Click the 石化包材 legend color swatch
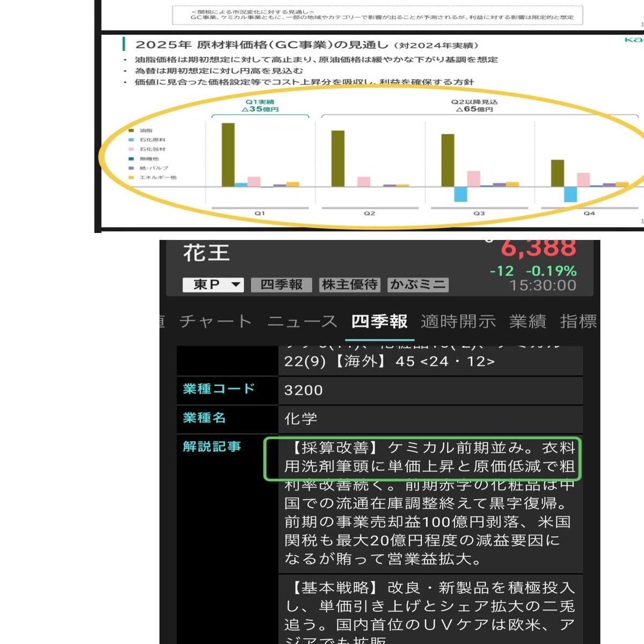Viewport: 644px width, 644px height. [x=131, y=149]
